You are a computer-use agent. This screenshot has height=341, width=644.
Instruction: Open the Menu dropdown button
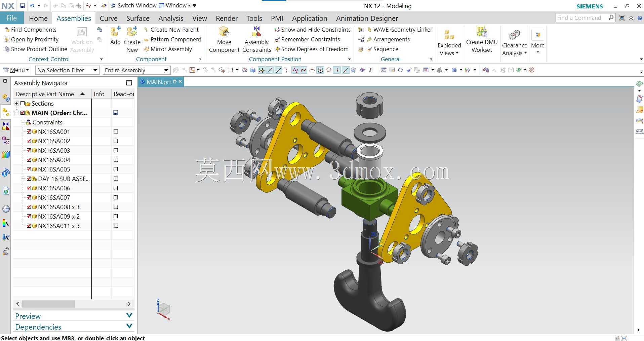pyautogui.click(x=16, y=70)
